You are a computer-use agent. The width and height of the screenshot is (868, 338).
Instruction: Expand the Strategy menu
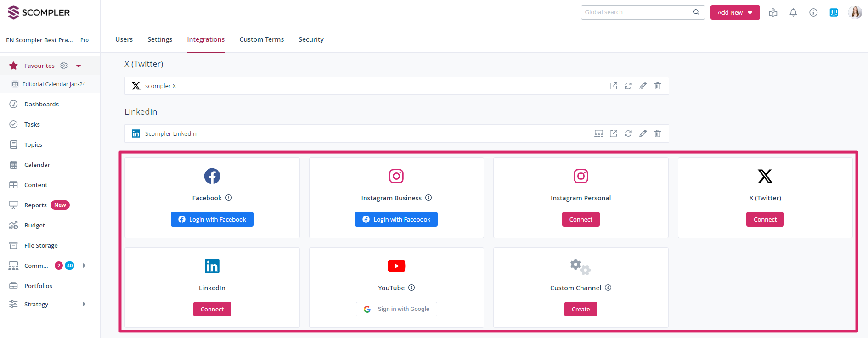pyautogui.click(x=84, y=304)
